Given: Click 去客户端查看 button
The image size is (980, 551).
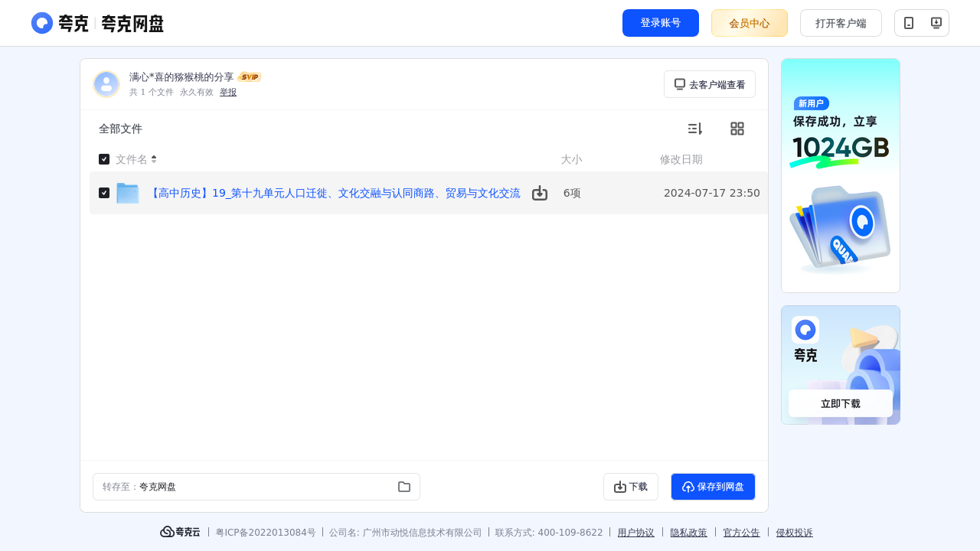Looking at the screenshot, I should 710,84.
